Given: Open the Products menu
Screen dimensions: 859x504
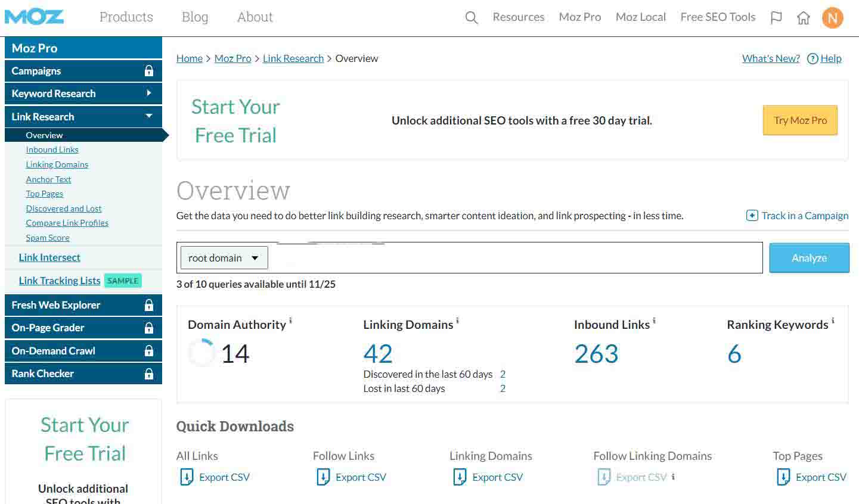Looking at the screenshot, I should [x=126, y=17].
